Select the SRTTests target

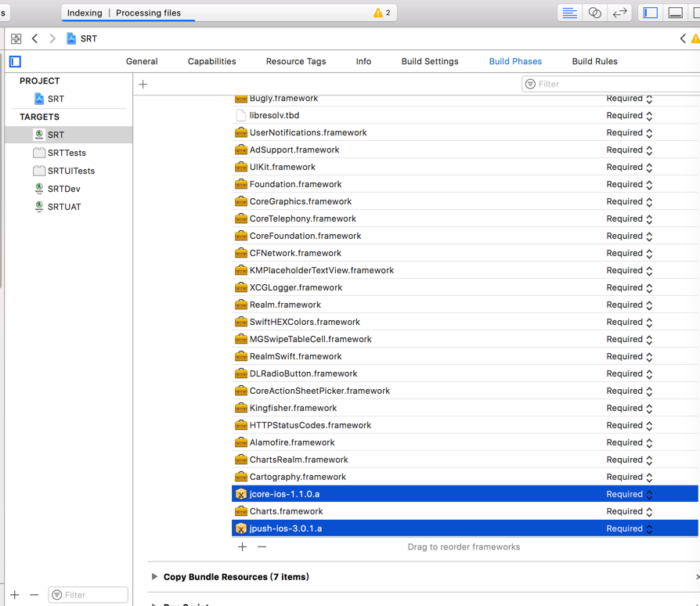coord(69,153)
